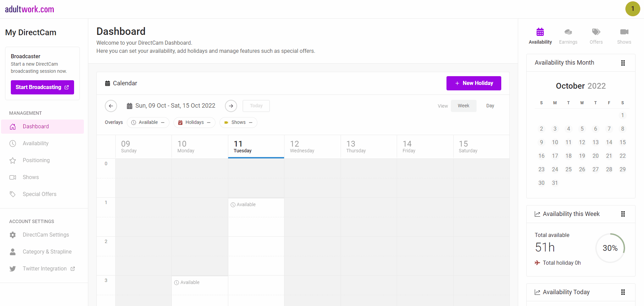Screen dimensions: 644x306
Task: Click the previous week arrow icon
Action: point(111,106)
